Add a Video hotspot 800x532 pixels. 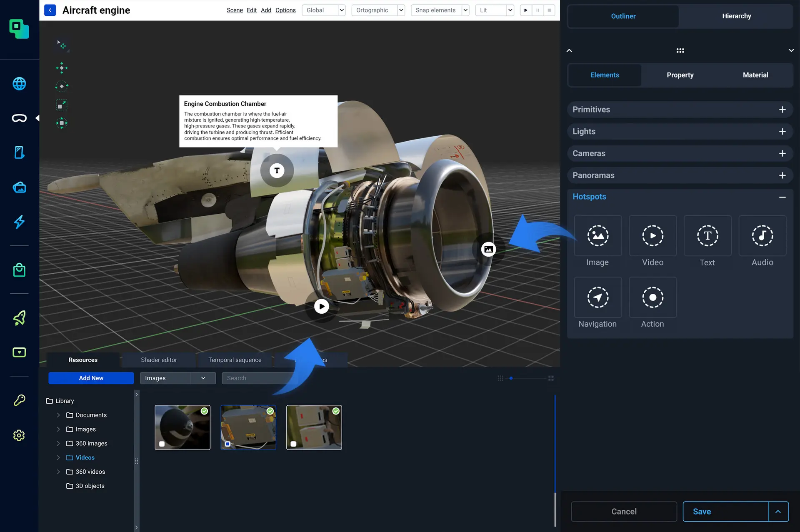coord(652,236)
